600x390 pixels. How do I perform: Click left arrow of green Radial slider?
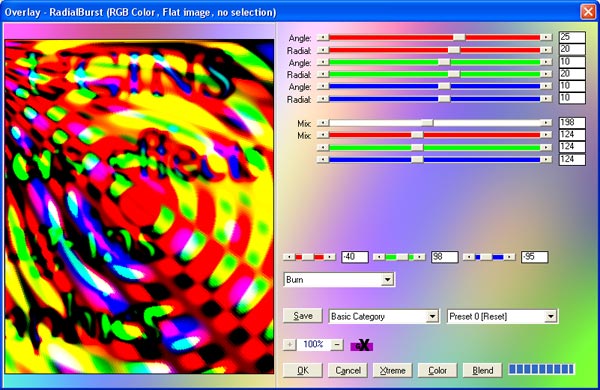pos(323,74)
